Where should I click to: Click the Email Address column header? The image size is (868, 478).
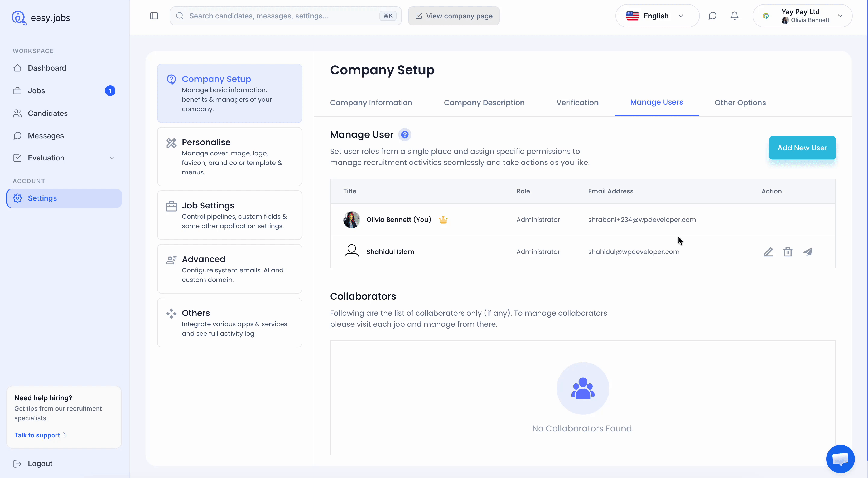click(x=611, y=191)
